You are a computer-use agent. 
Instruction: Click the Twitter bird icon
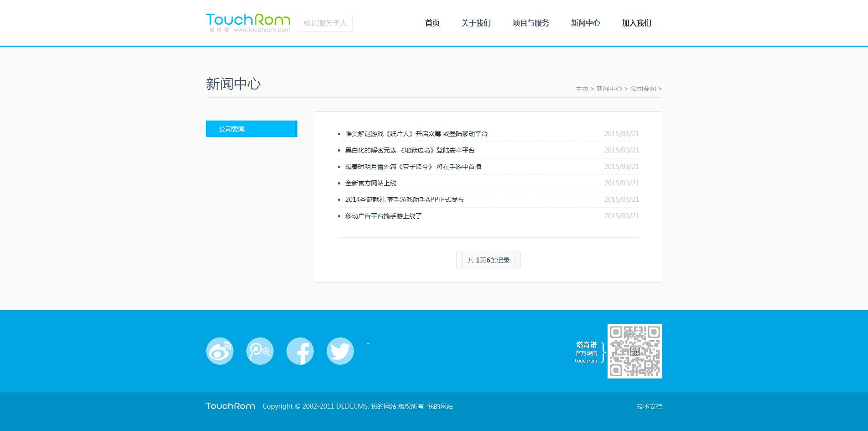coord(340,351)
